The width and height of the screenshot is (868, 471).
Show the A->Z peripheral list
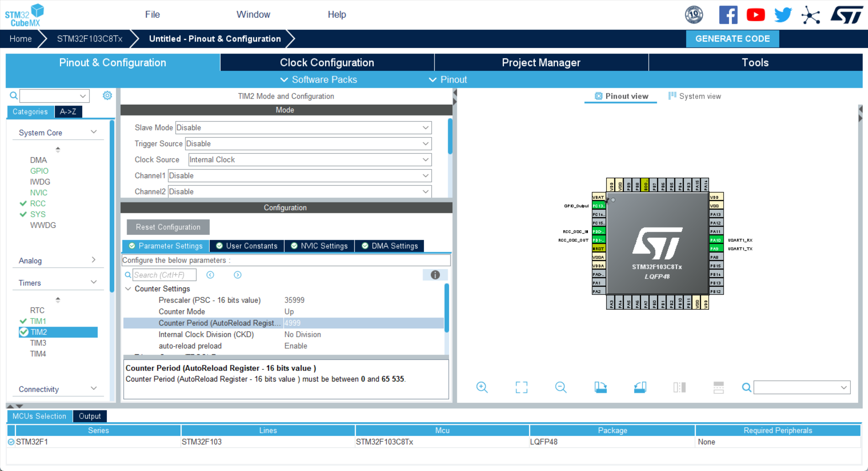point(68,111)
